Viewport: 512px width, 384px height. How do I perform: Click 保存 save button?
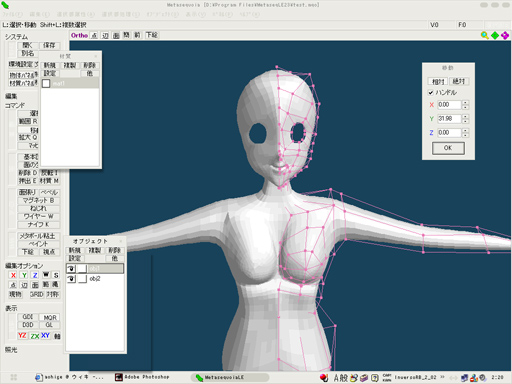(49, 45)
